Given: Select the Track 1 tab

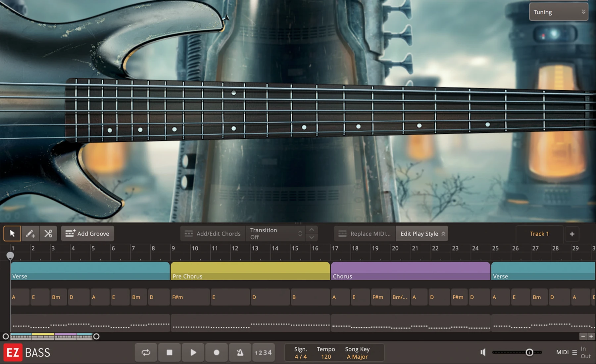Looking at the screenshot, I should (539, 234).
